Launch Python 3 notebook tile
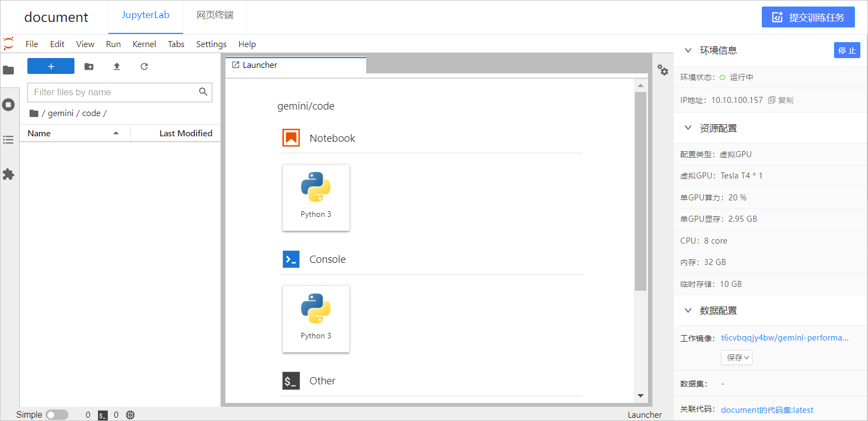868x421 pixels. (x=316, y=198)
